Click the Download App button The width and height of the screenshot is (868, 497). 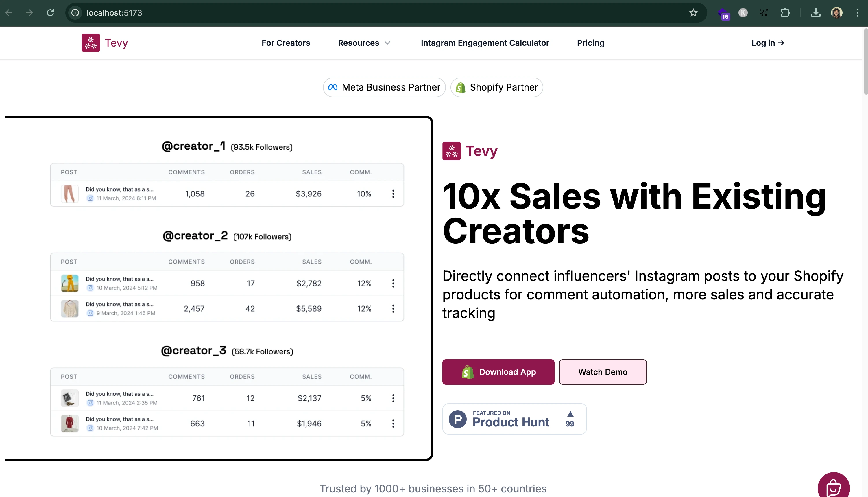498,372
